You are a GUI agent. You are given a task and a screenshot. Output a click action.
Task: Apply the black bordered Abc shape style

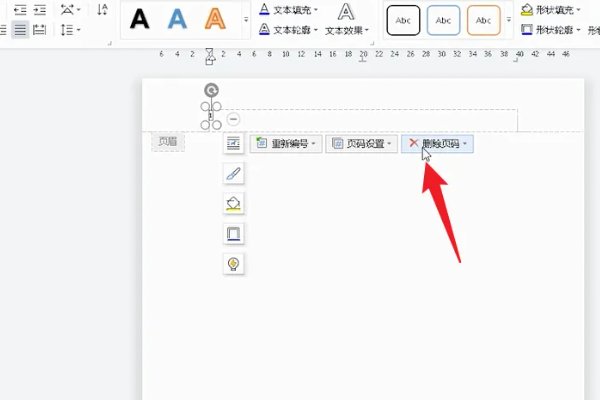tap(403, 20)
